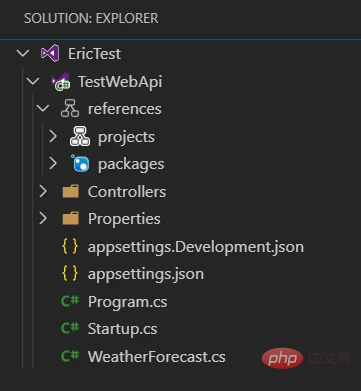The height and width of the screenshot is (391, 361).
Task: Click the blue packages icon
Action: [80, 163]
